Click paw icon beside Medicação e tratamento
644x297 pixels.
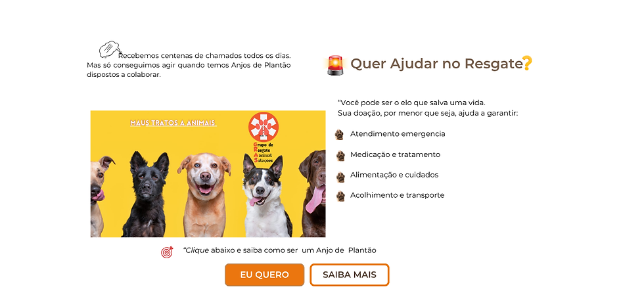(x=340, y=156)
